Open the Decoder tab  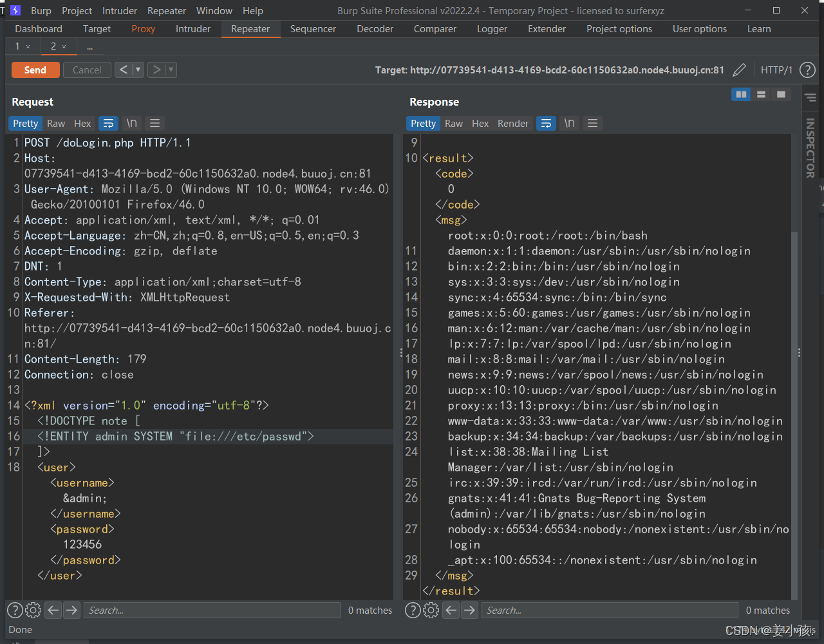(375, 29)
